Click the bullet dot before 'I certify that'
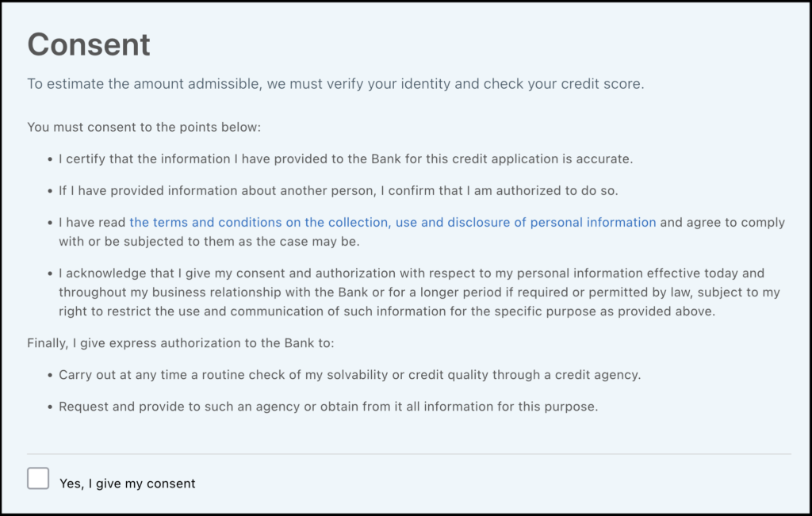Image resolution: width=812 pixels, height=516 pixels. pyautogui.click(x=50, y=159)
